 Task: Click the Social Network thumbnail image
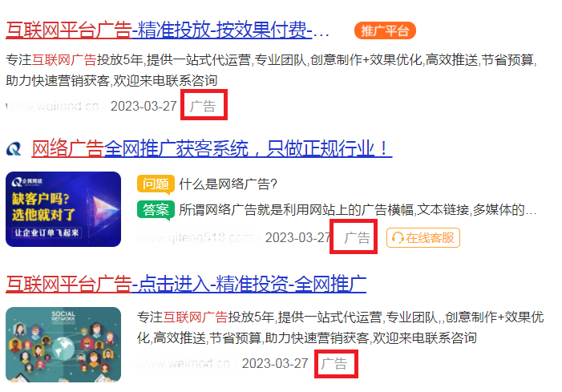click(63, 345)
